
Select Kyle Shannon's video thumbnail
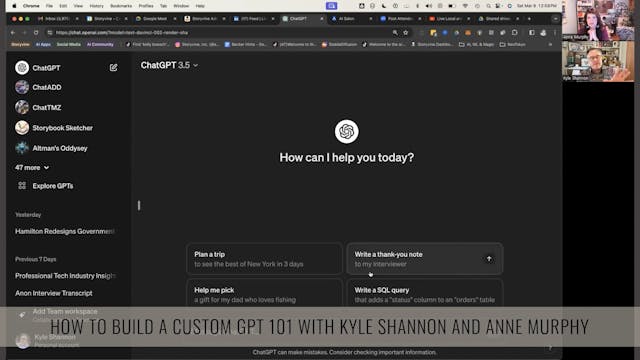coord(598,61)
